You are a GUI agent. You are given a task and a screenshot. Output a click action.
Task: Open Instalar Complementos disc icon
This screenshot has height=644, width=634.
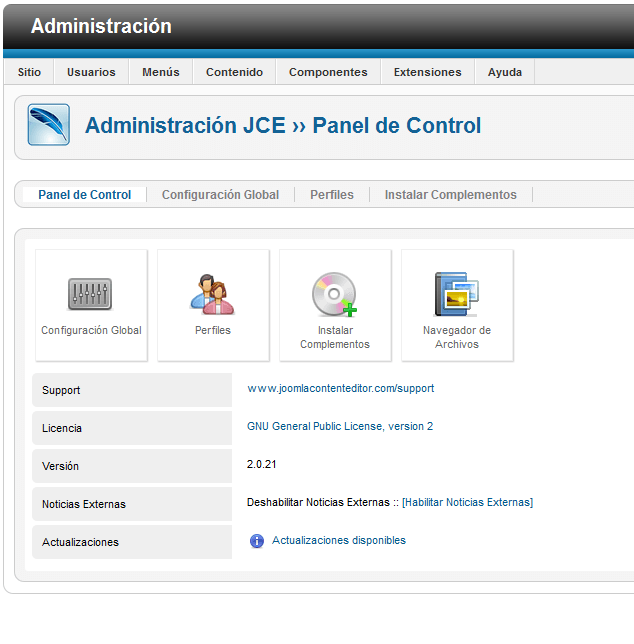click(334, 294)
